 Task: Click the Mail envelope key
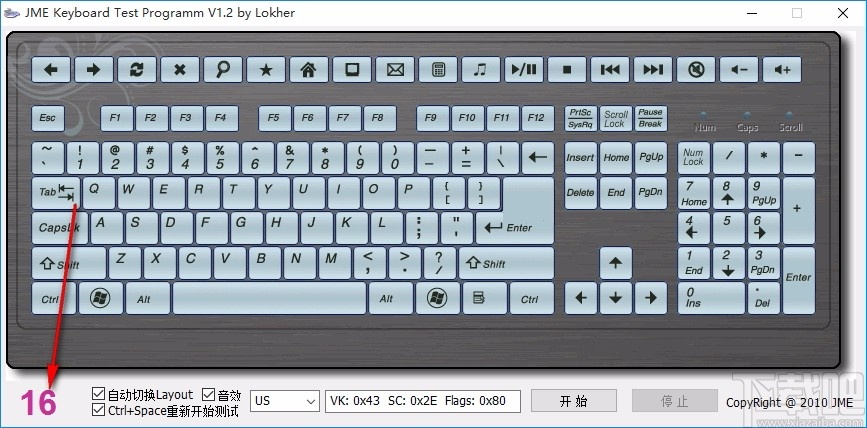(x=395, y=70)
